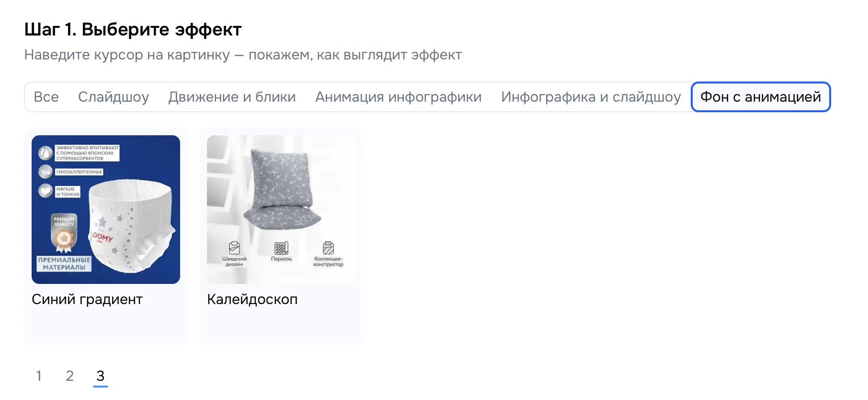Click the hypoallergenic feather icon on blue card
The width and height of the screenshot is (868, 400).
point(46,172)
